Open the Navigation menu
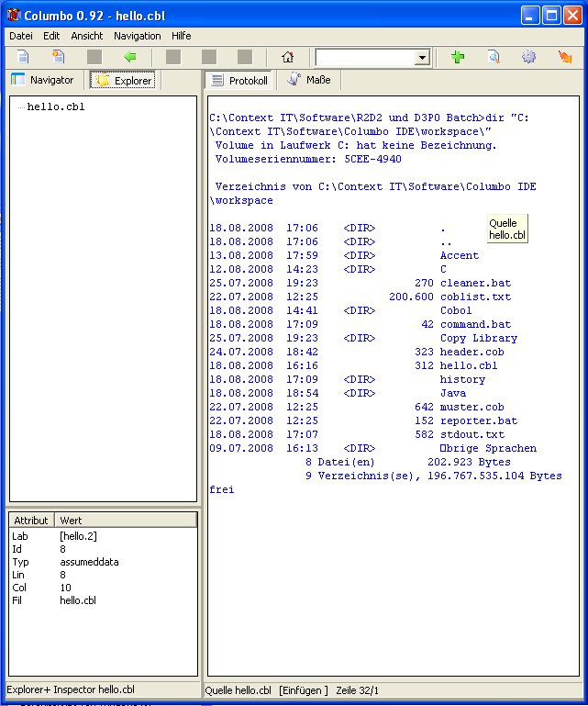588x706 pixels. [x=137, y=36]
